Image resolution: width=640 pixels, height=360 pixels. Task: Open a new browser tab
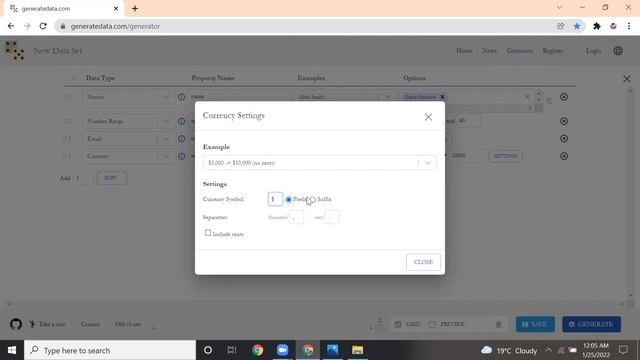135,8
